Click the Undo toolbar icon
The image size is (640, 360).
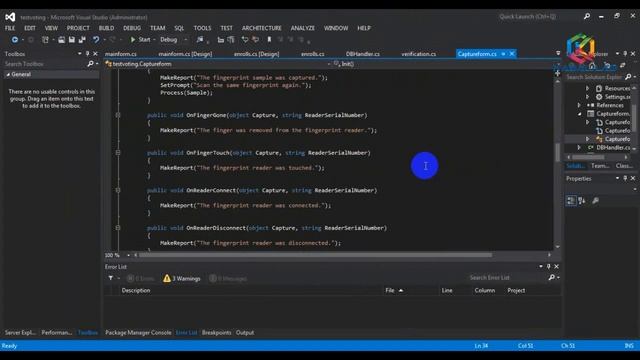click(96, 40)
